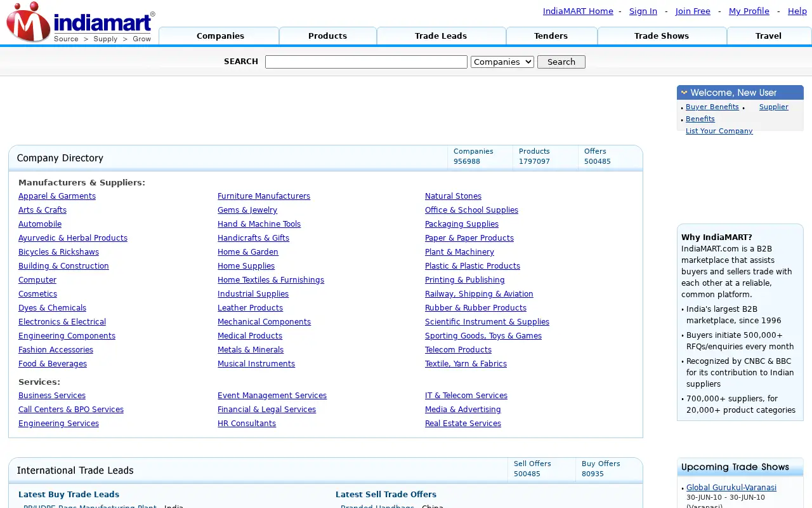Click the search text field

pyautogui.click(x=366, y=62)
